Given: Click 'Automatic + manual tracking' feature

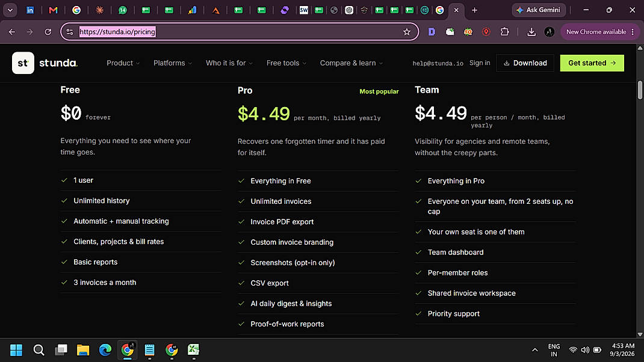Looking at the screenshot, I should click(x=141, y=221).
